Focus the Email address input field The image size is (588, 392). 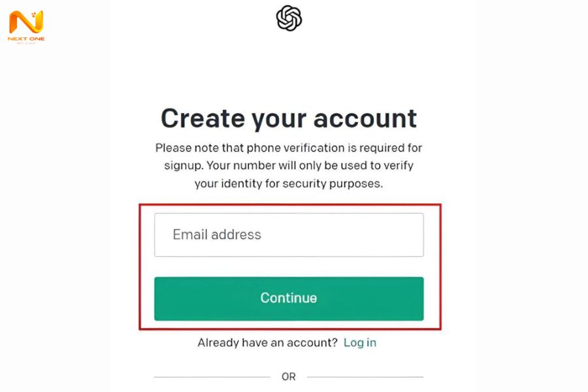[289, 235]
